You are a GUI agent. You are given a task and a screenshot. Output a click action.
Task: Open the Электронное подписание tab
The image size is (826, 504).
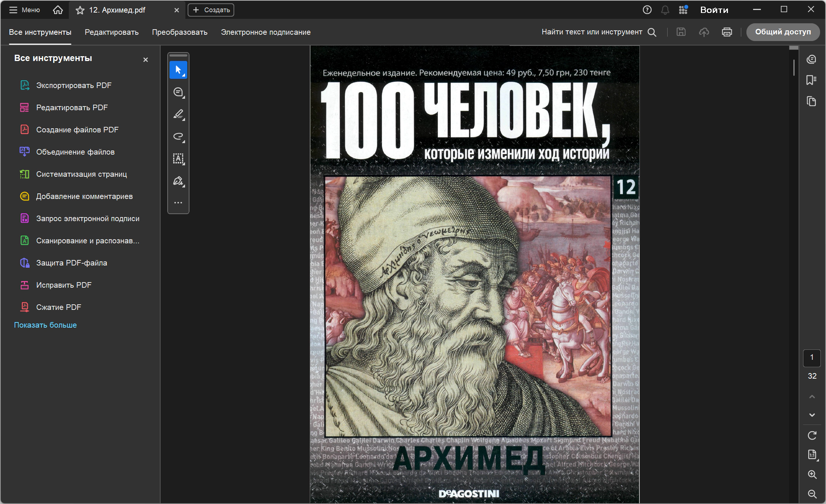[266, 32]
